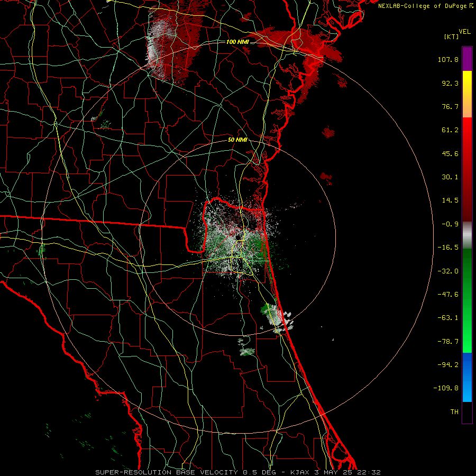Pick the bright green segment of color bar
The image size is (476, 476).
tap(467, 300)
